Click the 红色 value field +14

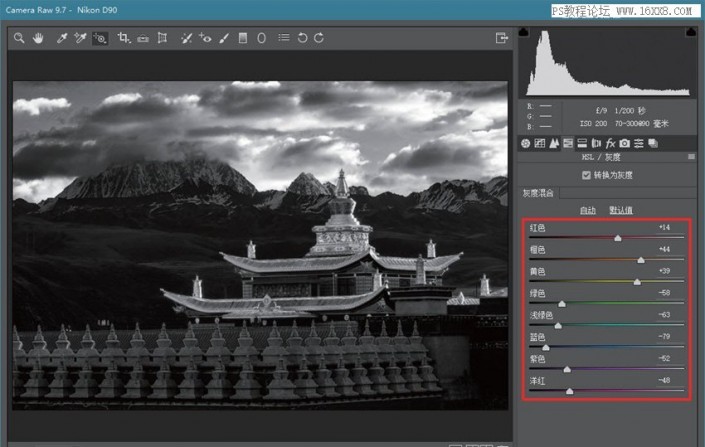click(x=664, y=228)
